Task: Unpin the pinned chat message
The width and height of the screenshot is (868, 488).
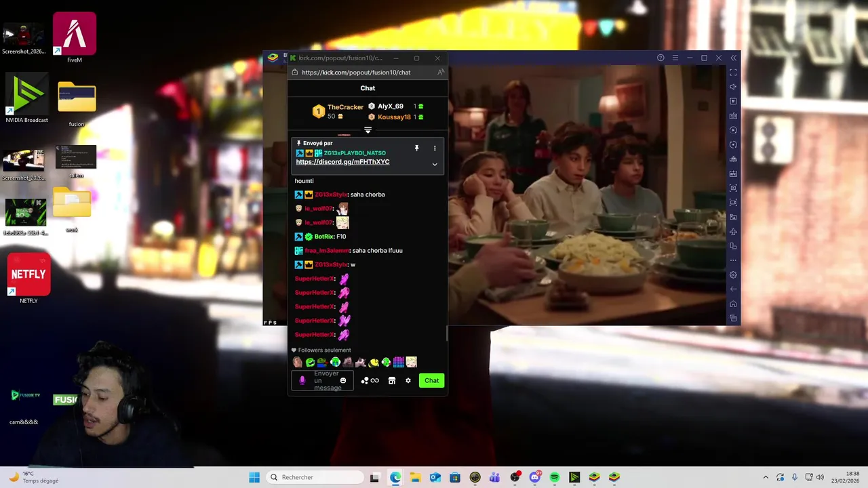Action: (x=416, y=148)
